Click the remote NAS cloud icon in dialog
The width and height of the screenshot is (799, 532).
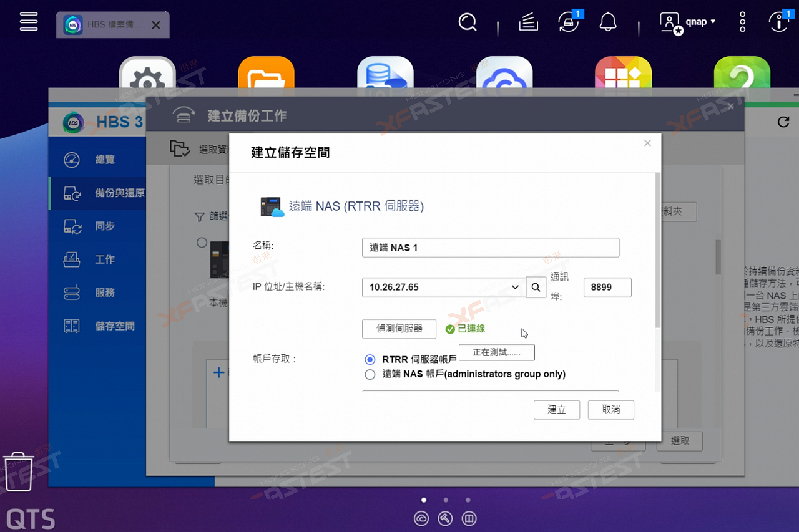(x=272, y=206)
